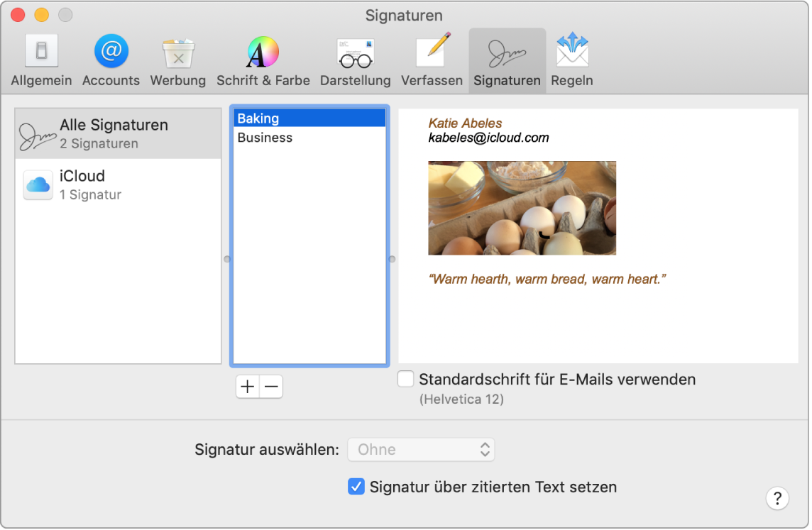The image size is (812, 530).
Task: Toggle the iCloud signature group selection
Action: [117, 185]
